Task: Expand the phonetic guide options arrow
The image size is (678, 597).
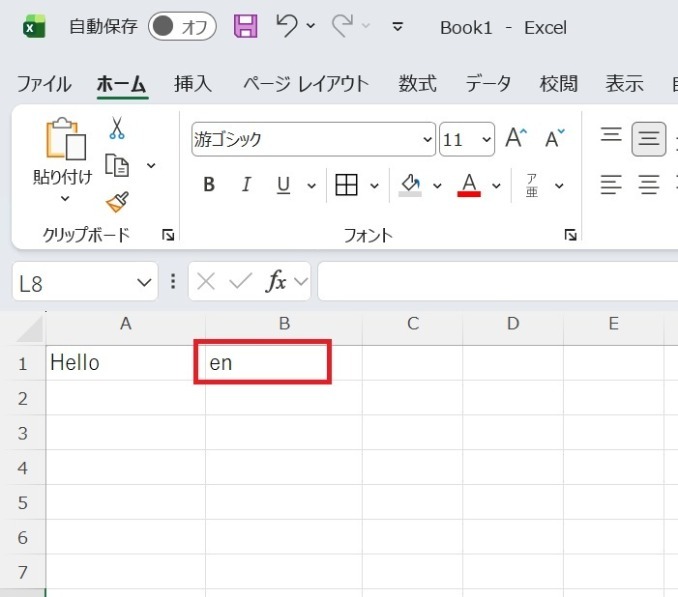Action: click(559, 186)
